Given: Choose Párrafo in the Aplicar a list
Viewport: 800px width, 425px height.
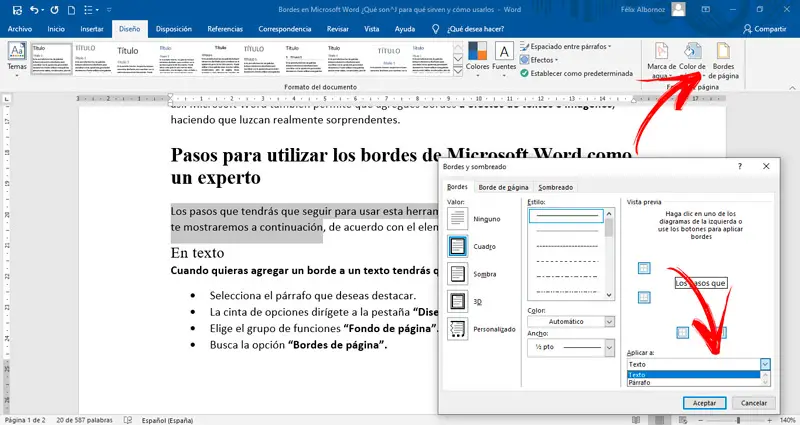Looking at the screenshot, I should (x=694, y=382).
